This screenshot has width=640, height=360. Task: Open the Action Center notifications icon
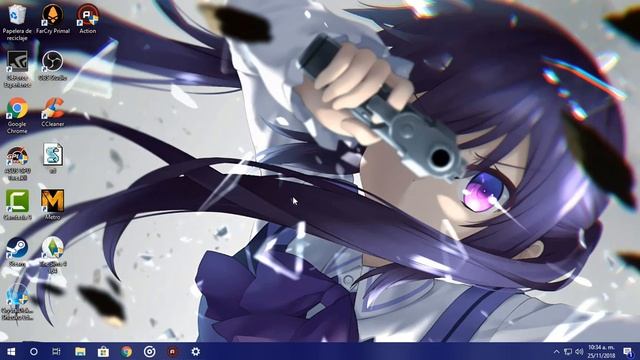628,351
